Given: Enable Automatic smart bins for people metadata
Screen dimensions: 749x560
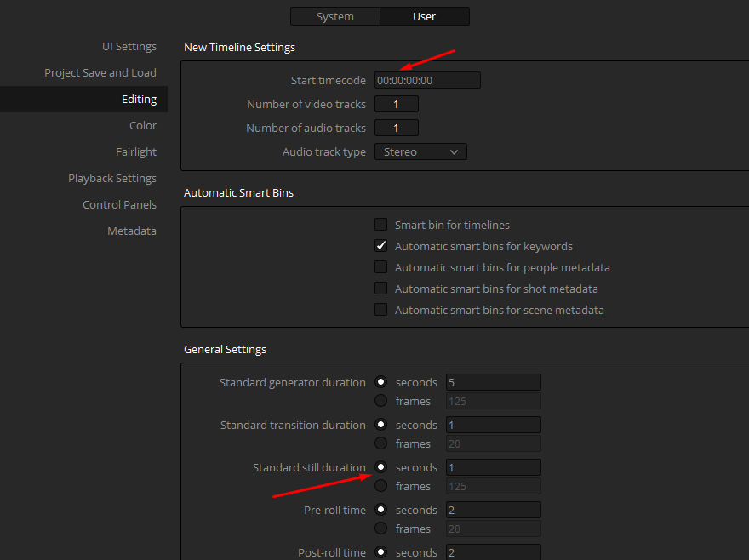Looking at the screenshot, I should 380,267.
